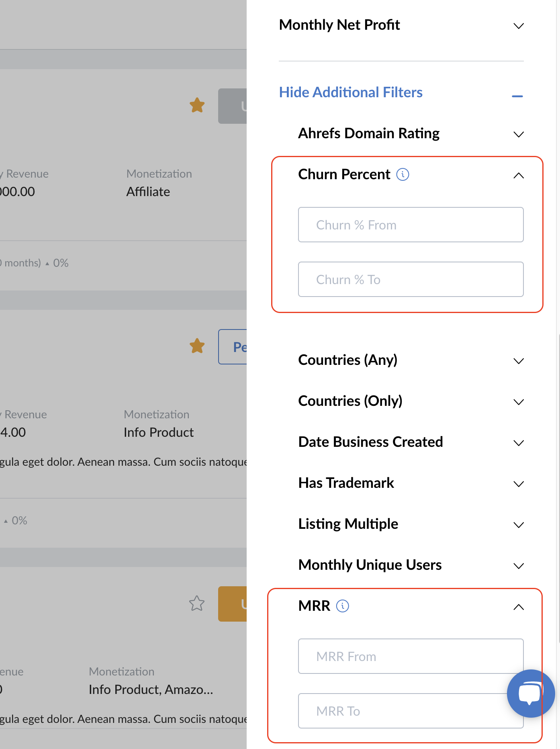Collapse the Churn Percent section
This screenshot has width=560, height=749.
(519, 176)
